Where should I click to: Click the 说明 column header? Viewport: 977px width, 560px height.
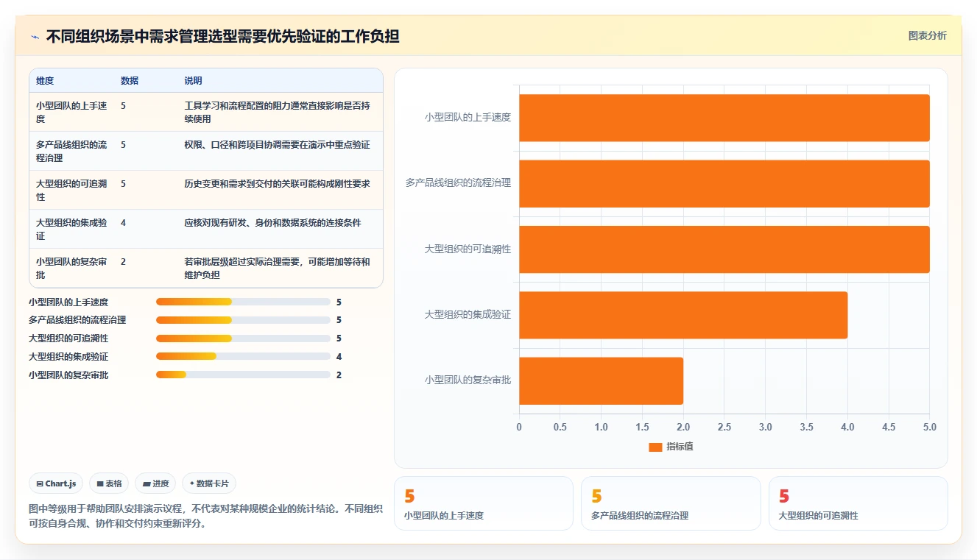[x=193, y=81]
